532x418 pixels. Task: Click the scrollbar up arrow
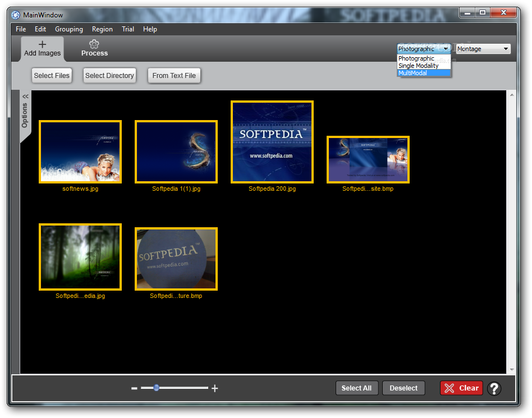click(512, 95)
